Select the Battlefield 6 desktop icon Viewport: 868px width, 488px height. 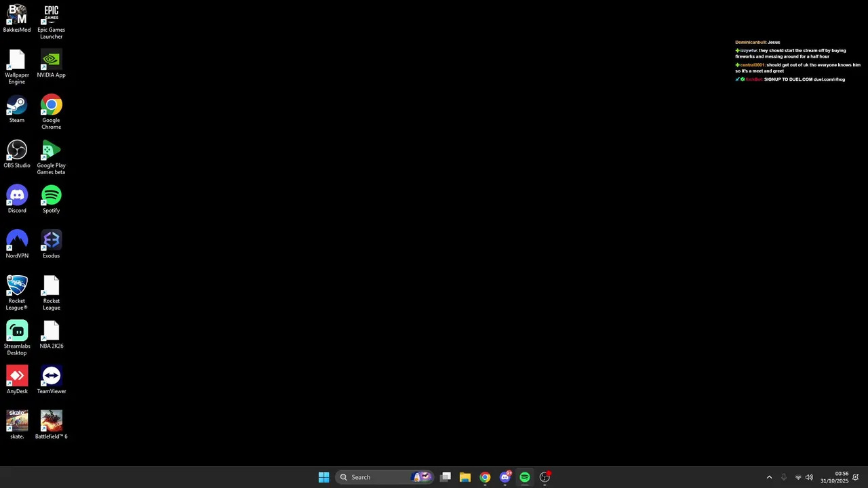51,424
